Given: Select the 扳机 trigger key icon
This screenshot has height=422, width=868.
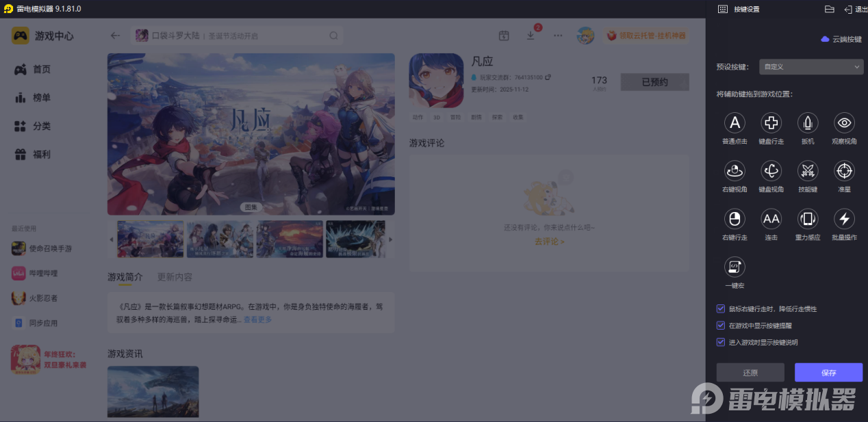Looking at the screenshot, I should tap(808, 122).
